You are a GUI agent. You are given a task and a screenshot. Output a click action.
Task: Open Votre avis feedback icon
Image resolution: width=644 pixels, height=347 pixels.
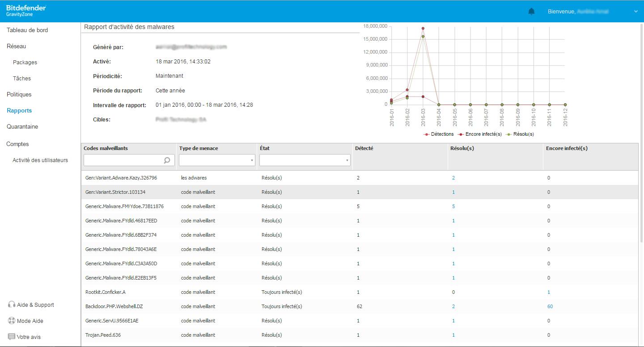click(12, 337)
